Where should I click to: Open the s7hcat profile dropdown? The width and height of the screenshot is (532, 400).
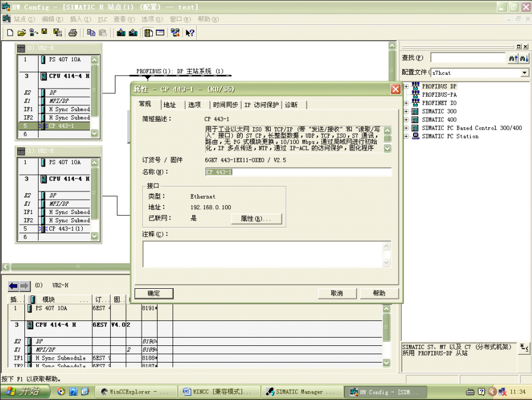click(x=524, y=73)
